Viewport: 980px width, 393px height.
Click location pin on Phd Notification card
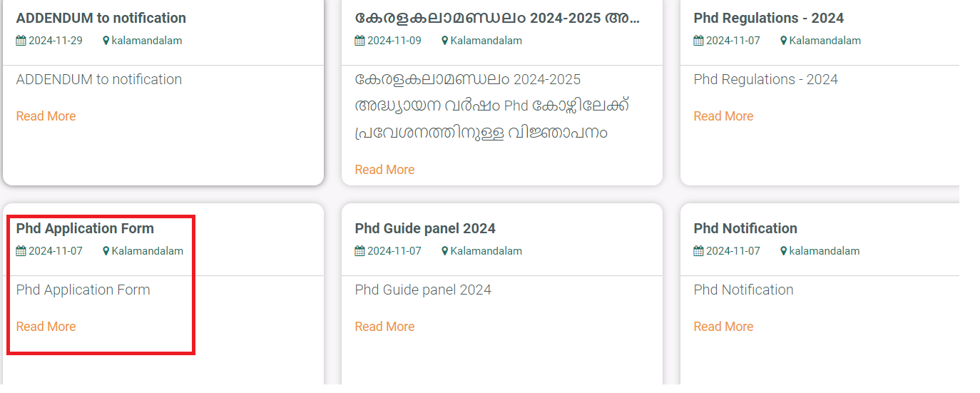click(784, 251)
